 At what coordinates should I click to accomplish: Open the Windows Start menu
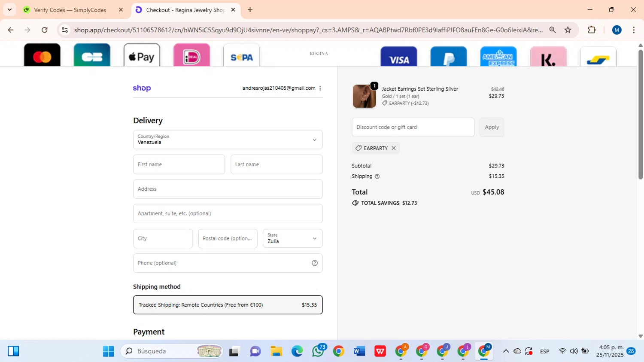click(108, 351)
